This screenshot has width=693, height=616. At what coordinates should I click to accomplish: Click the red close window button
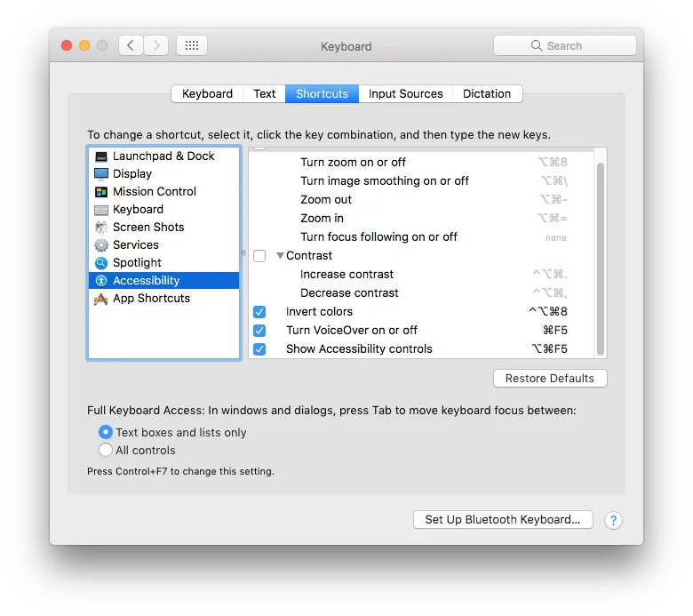point(67,45)
